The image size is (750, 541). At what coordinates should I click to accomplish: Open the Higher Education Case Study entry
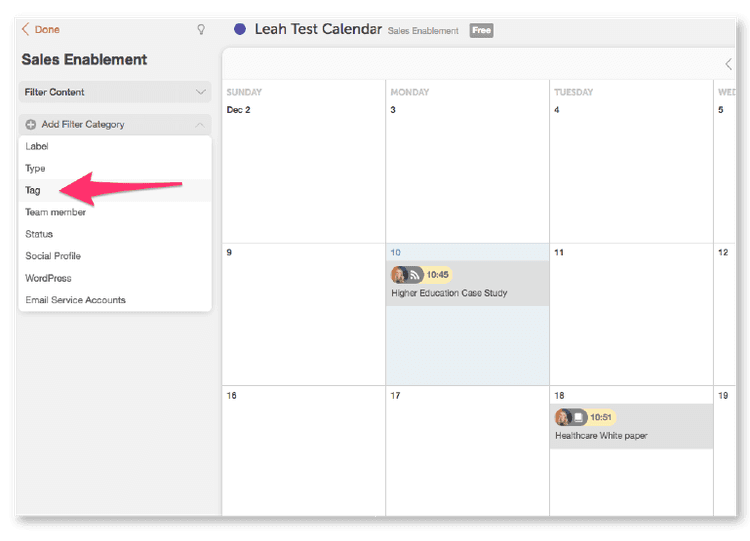449,293
